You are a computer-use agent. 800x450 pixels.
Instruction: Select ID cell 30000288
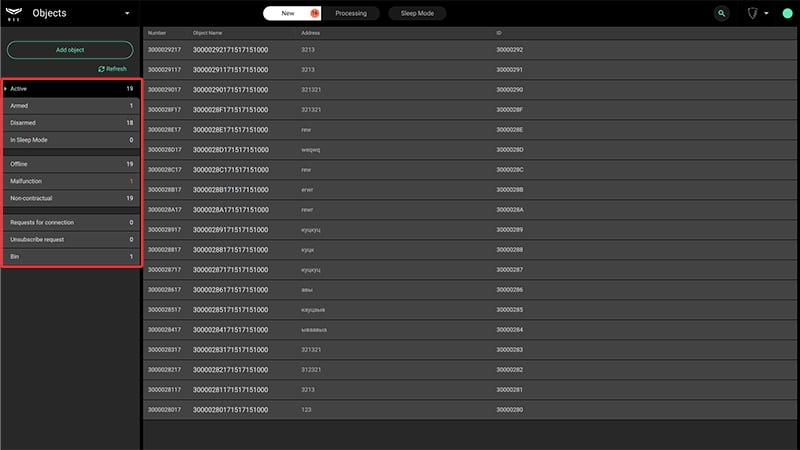pyautogui.click(x=509, y=250)
